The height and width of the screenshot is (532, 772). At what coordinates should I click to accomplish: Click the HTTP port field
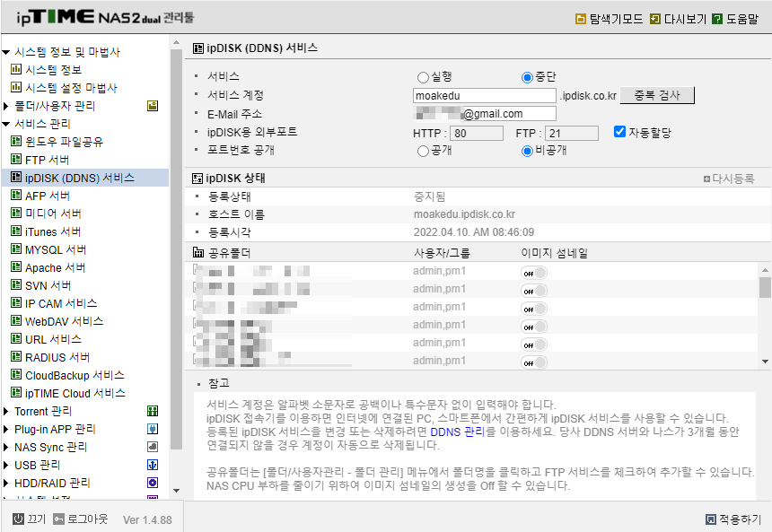click(x=477, y=133)
